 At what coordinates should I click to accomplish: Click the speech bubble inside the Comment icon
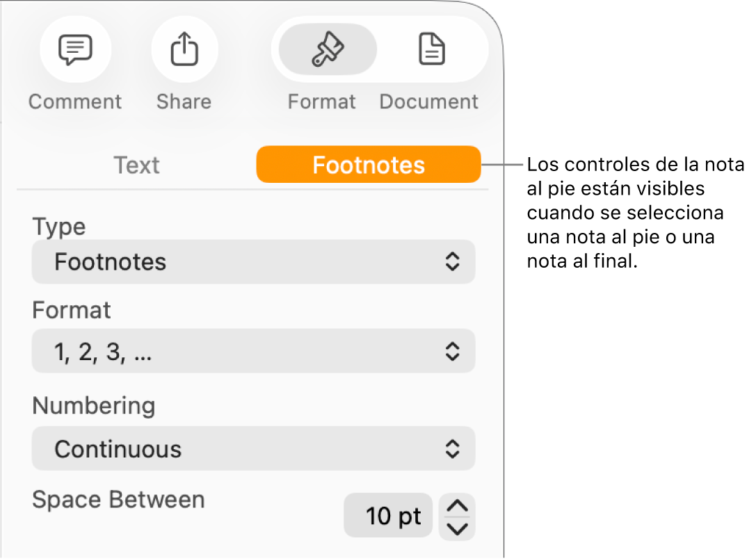point(74,48)
